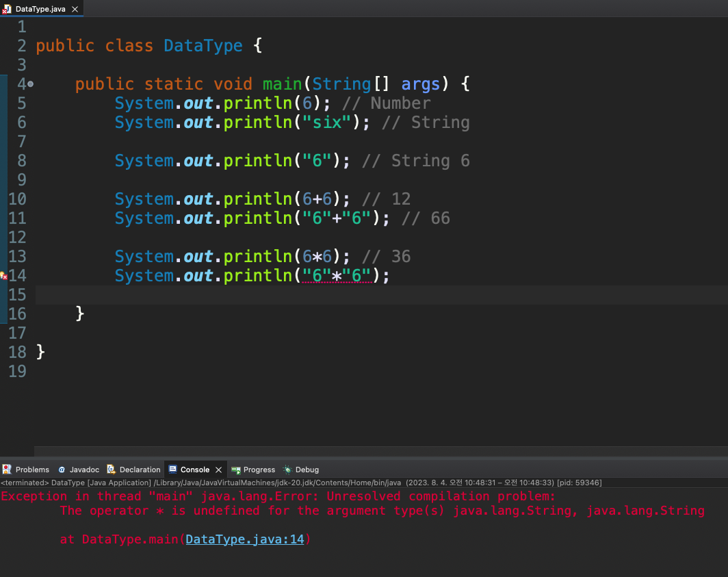Click the "6"+"6" expression on line 11
Viewport: 728px width, 577px height.
pyautogui.click(x=337, y=218)
